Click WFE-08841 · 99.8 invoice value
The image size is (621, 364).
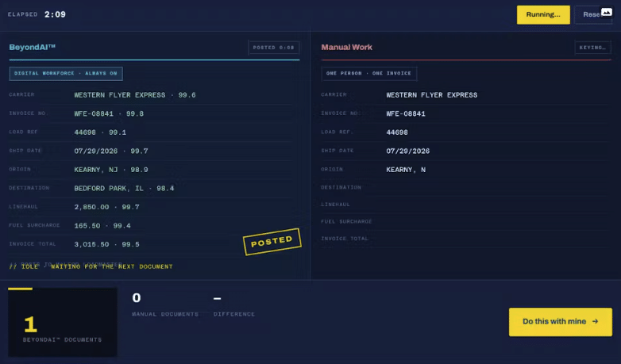pyautogui.click(x=109, y=113)
